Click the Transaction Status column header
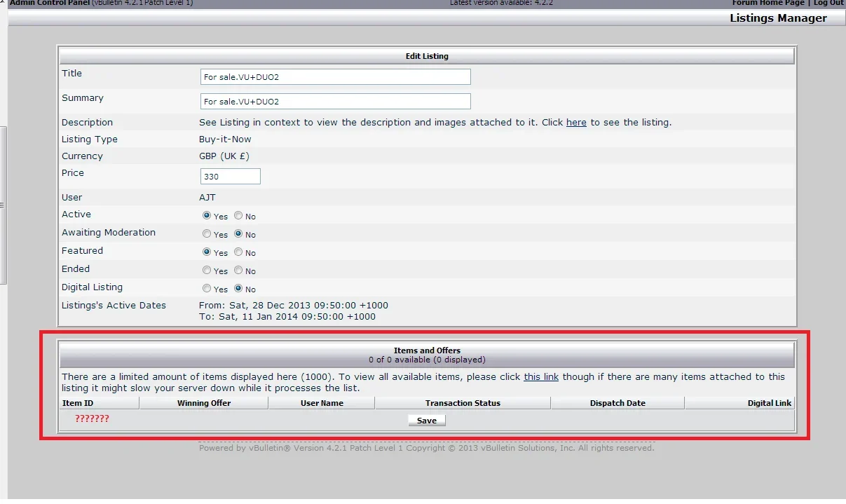 [463, 403]
